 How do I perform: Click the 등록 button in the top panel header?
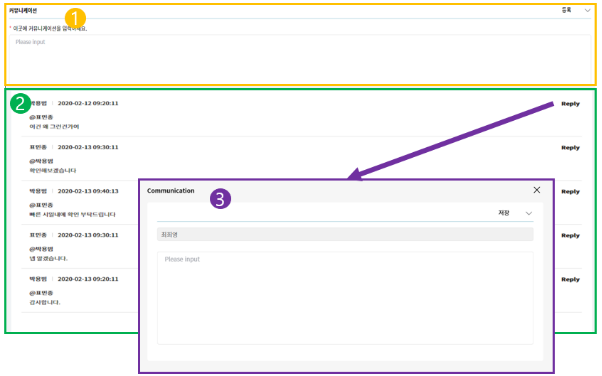[567, 10]
